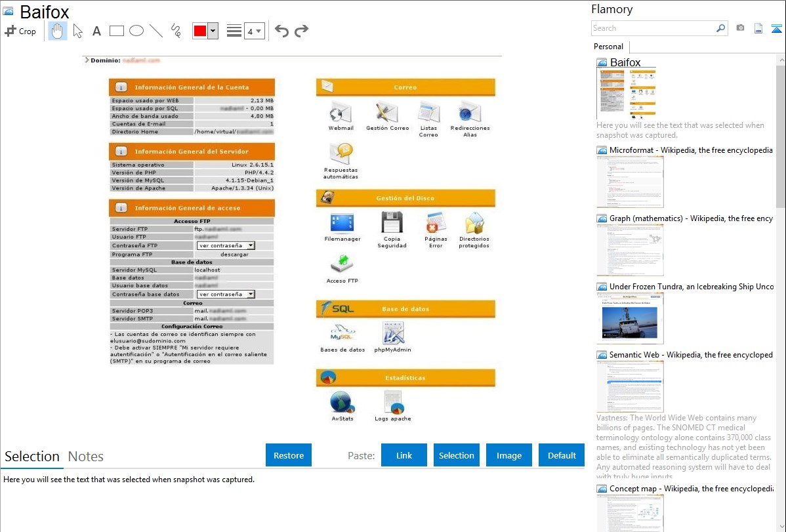The height and width of the screenshot is (532, 786).
Task: Click the blue triangle icon right of Search
Action: click(x=776, y=28)
